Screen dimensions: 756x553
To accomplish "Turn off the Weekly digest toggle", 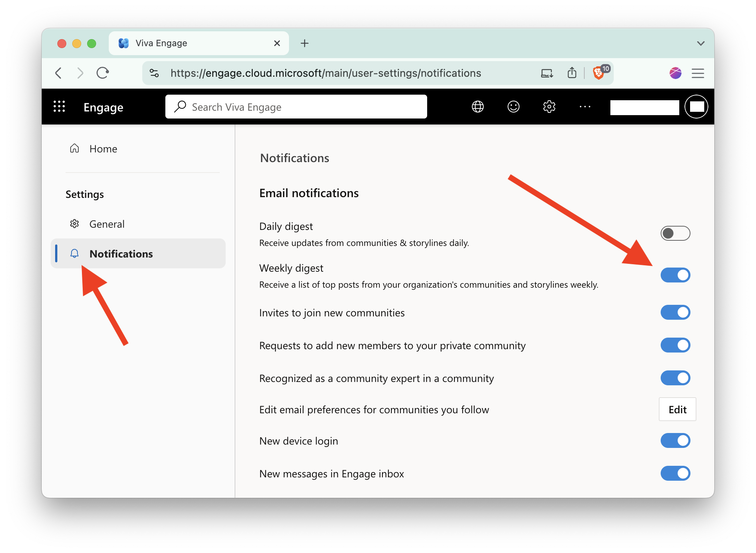I will (675, 275).
